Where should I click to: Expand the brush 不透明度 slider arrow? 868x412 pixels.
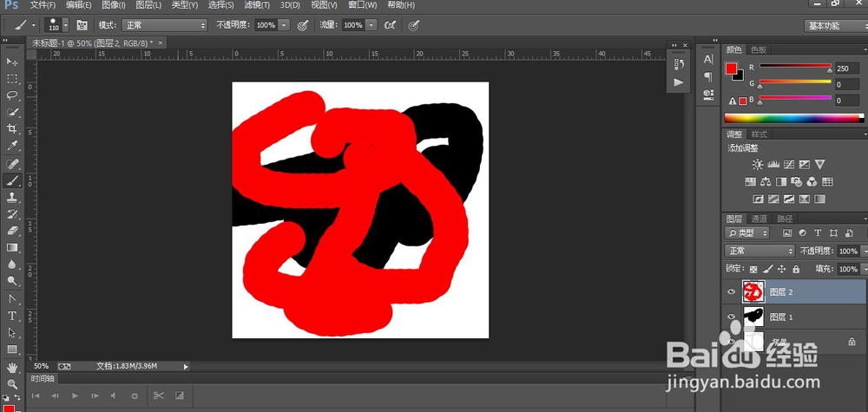(x=284, y=25)
